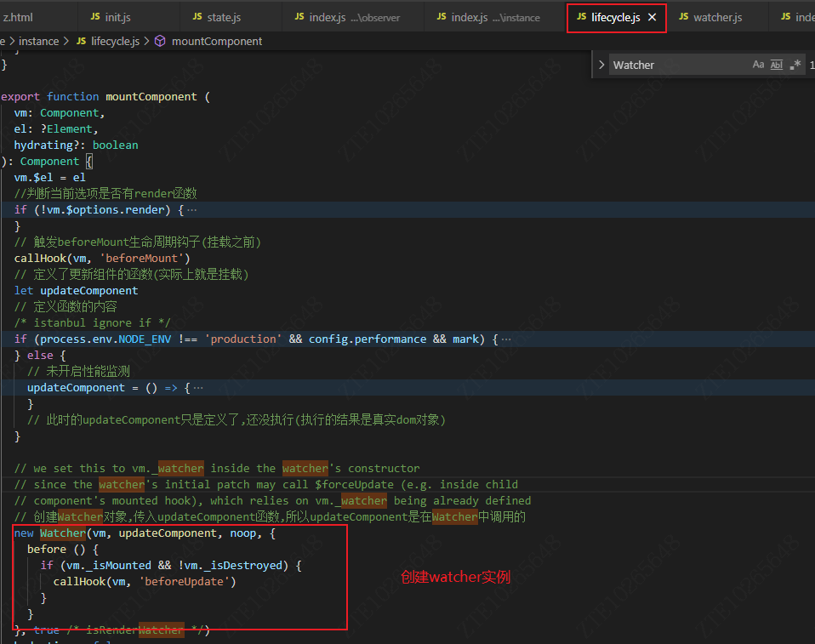Click the before () { line

[x=62, y=550]
